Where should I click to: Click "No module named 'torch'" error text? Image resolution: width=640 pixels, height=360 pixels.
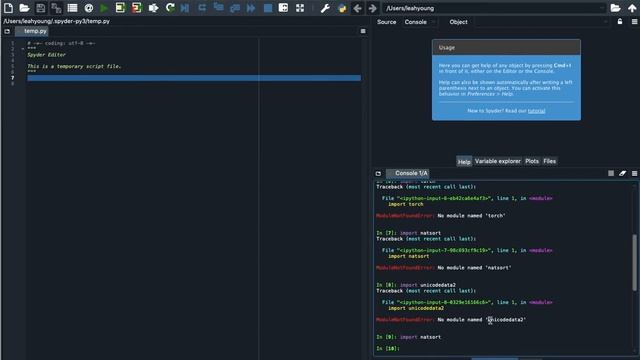coord(471,216)
